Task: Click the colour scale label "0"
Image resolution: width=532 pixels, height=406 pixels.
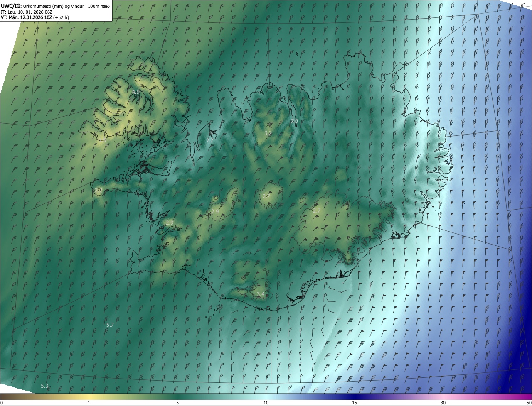Action: pyautogui.click(x=2, y=403)
